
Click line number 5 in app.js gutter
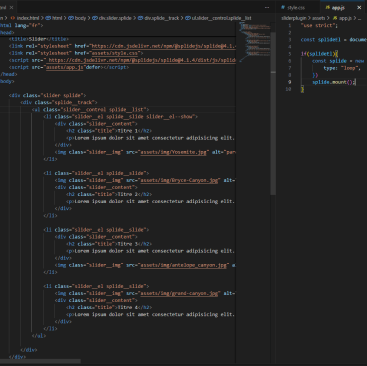(x=289, y=54)
